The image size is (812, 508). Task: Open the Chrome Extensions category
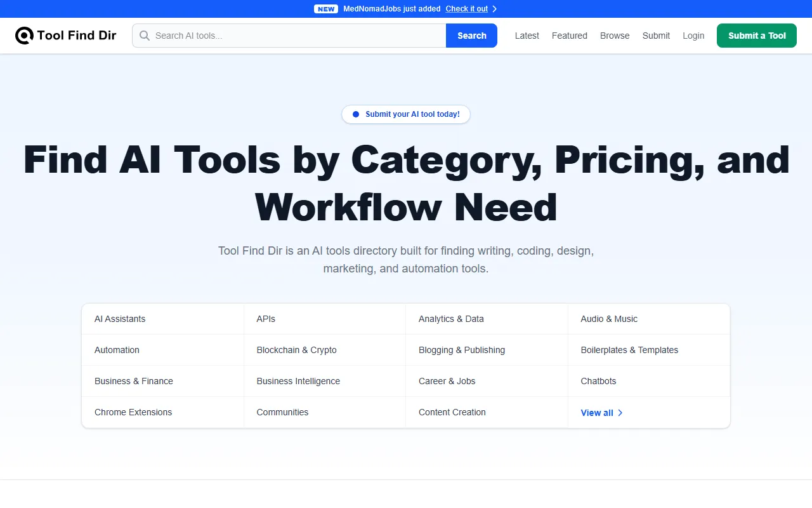coord(133,412)
